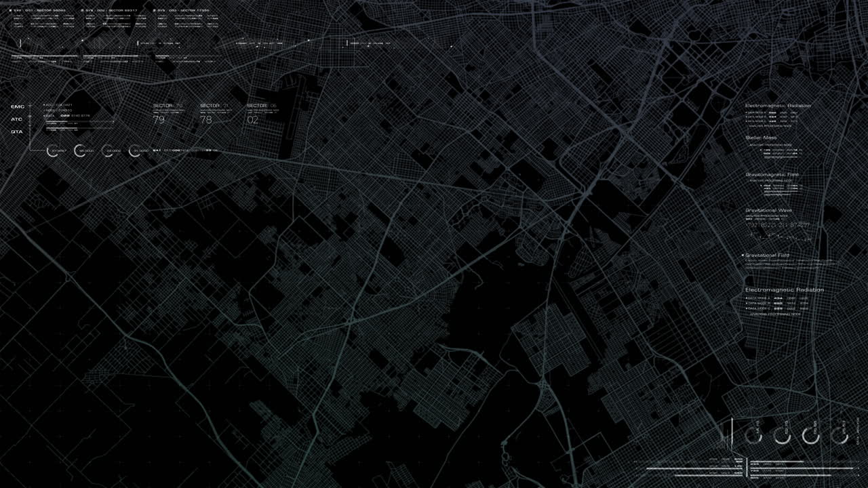Click the bar histogram graphic in bottom-right panel
Viewport: 868px width, 488px height.
[726, 439]
